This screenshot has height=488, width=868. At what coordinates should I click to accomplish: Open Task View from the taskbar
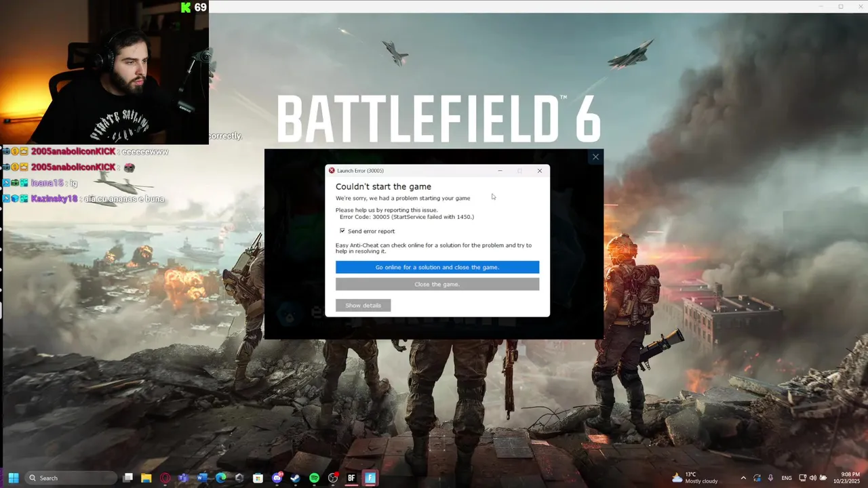(128, 478)
